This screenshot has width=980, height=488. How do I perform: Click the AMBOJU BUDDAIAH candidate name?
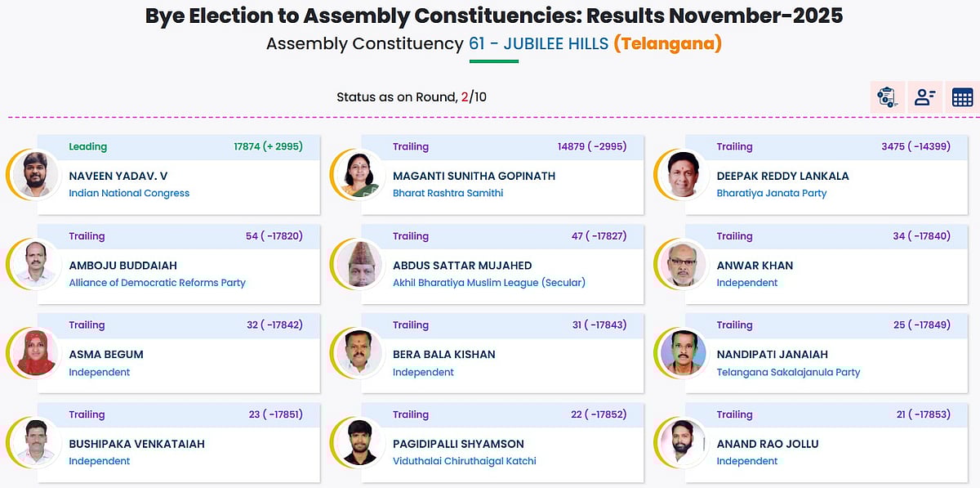point(122,266)
